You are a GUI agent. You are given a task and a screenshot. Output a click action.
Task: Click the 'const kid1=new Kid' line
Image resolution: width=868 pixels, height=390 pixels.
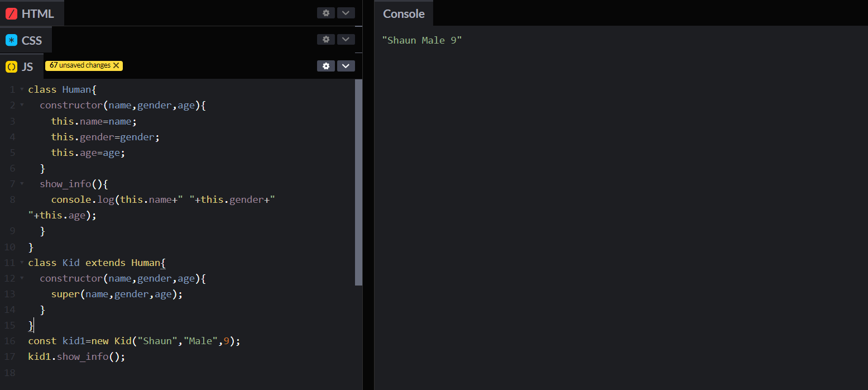pyautogui.click(x=134, y=341)
